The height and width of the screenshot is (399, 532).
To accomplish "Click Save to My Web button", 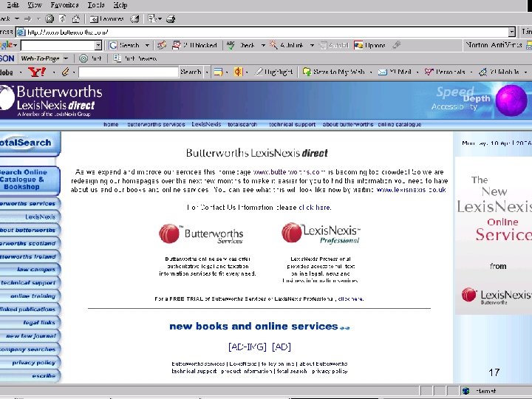I will (x=334, y=72).
